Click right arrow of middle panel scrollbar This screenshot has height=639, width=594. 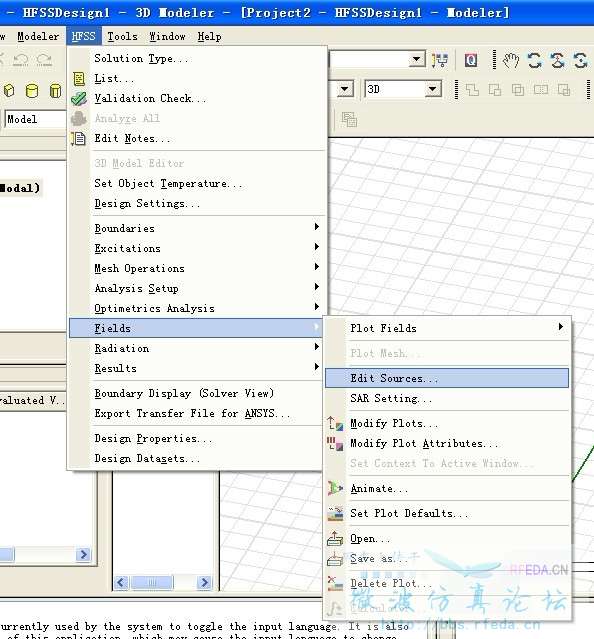(204, 583)
